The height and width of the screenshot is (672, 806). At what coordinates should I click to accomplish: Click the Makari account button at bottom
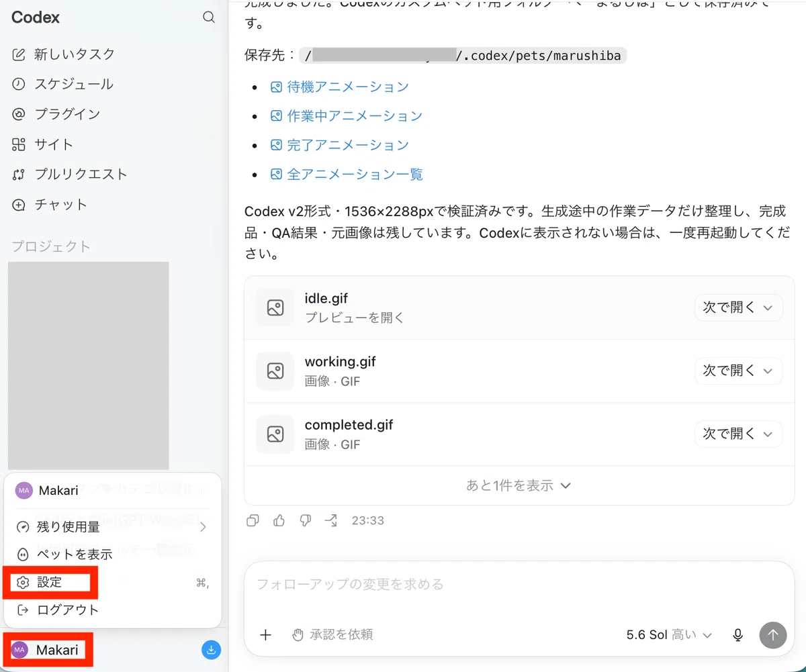tap(47, 650)
